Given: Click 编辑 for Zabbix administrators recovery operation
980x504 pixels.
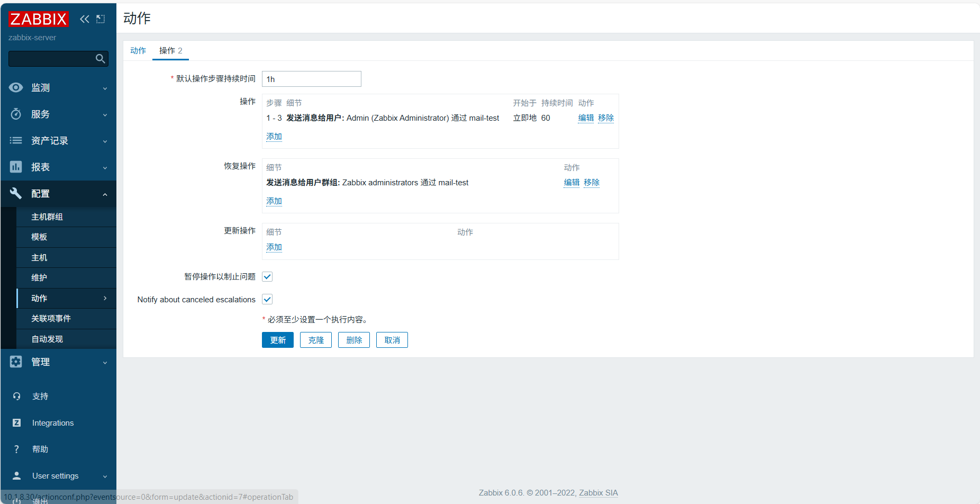Looking at the screenshot, I should pyautogui.click(x=571, y=183).
